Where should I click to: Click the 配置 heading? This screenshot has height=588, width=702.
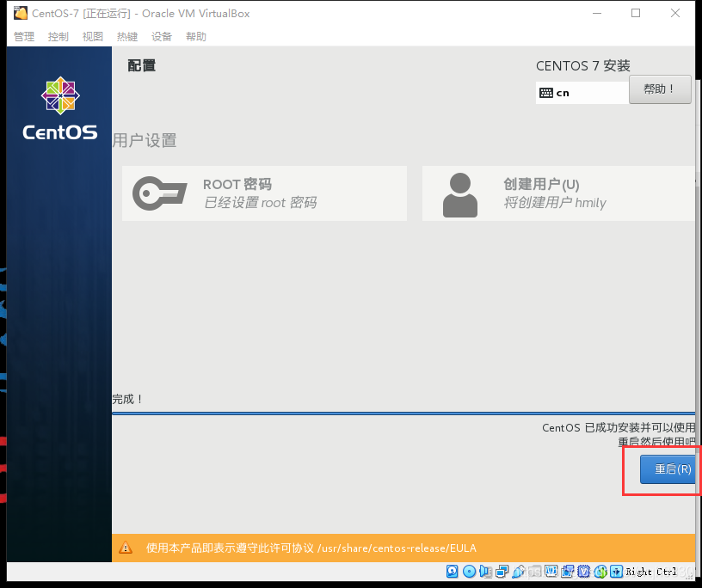click(141, 65)
